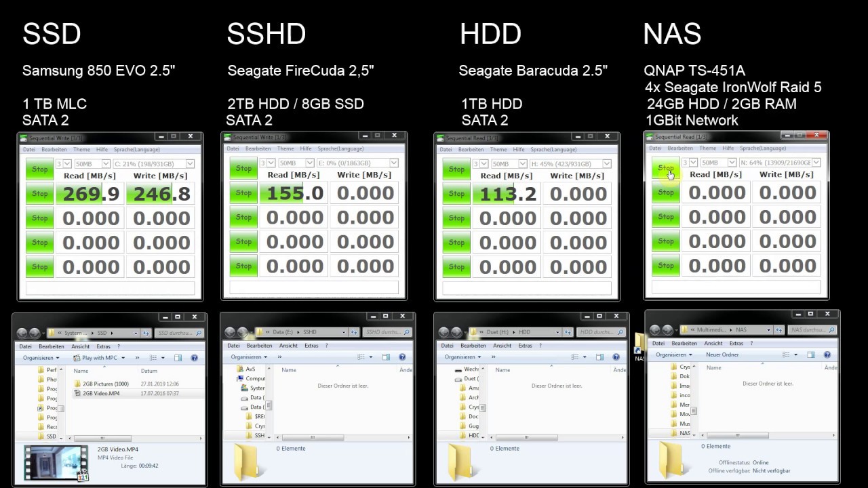
Task: Click the 2GB Pictures (1000) folder icon
Action: click(77, 384)
